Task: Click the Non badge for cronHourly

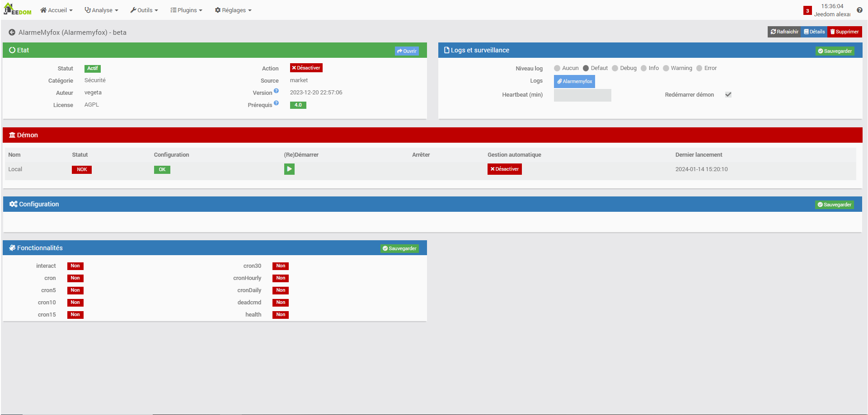Action: 281,278
